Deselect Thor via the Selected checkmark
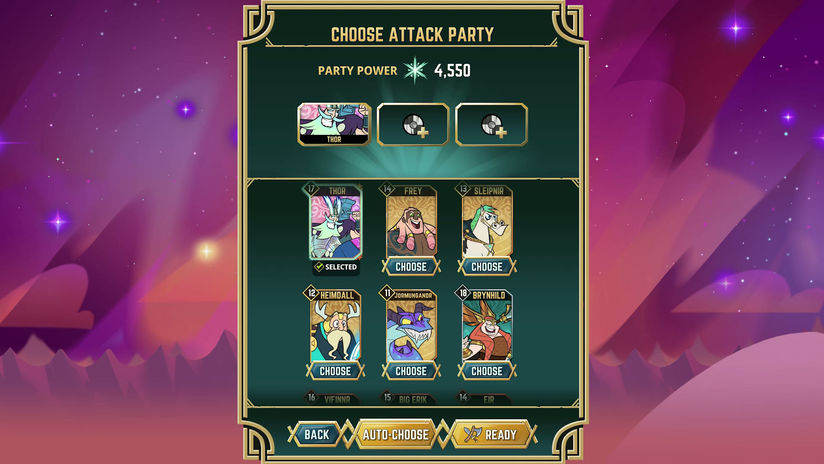 319,267
